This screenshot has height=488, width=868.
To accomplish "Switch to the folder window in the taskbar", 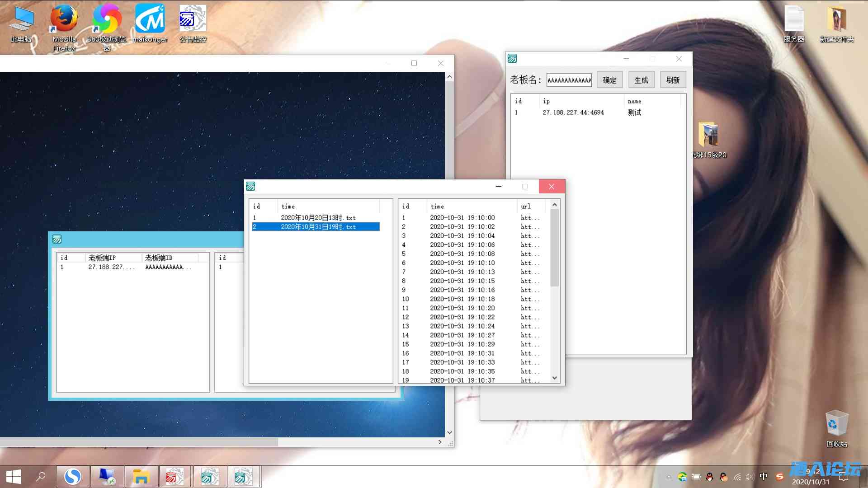I will [x=141, y=476].
